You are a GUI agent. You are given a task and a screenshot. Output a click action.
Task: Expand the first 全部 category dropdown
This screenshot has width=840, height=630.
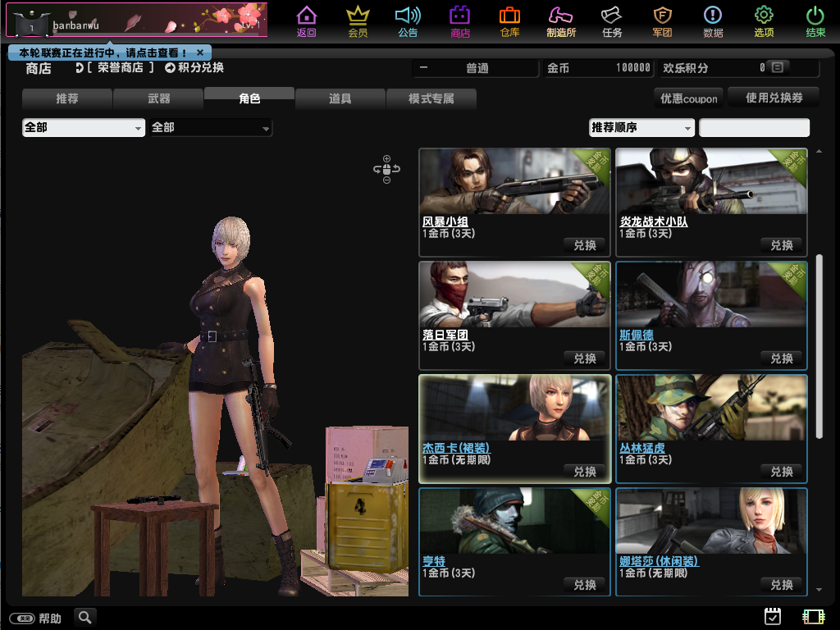[x=83, y=128]
